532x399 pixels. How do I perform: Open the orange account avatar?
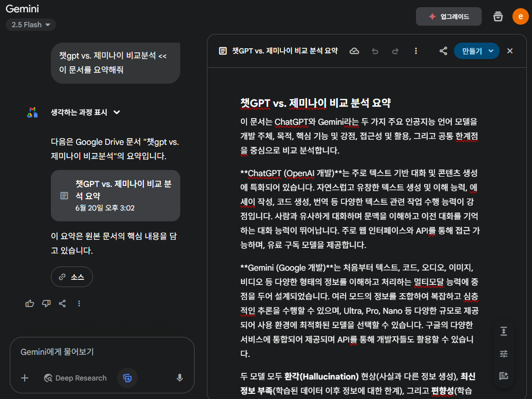(x=521, y=16)
